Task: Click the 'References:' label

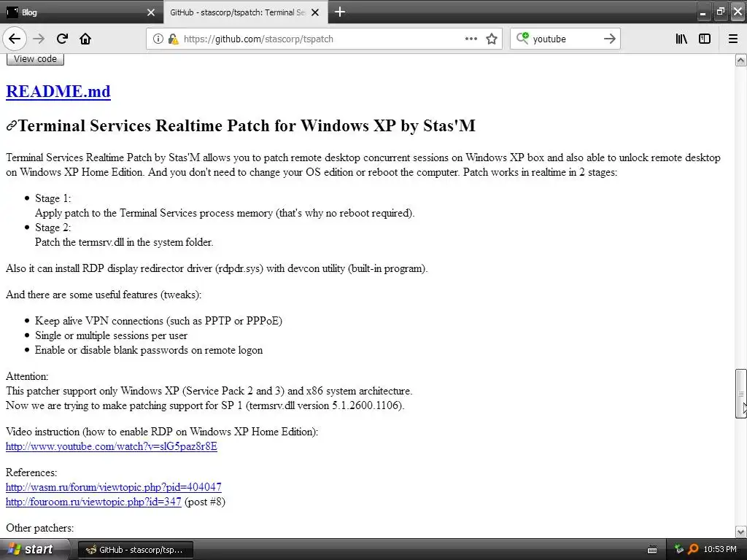Action: point(31,472)
